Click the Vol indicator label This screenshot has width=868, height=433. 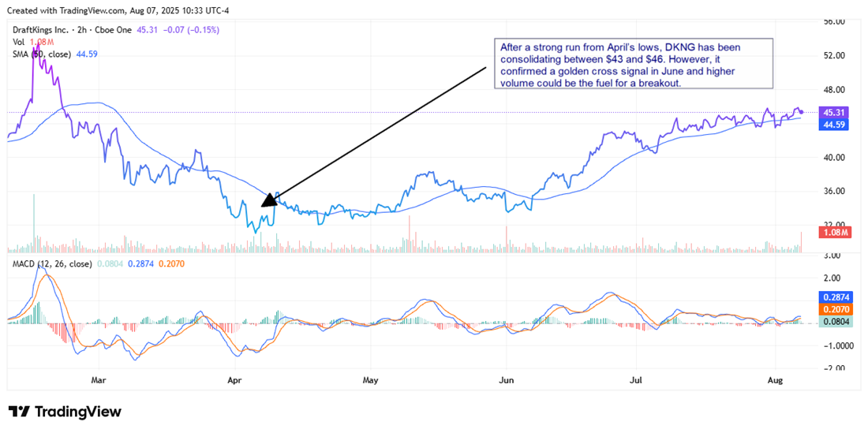click(x=17, y=42)
